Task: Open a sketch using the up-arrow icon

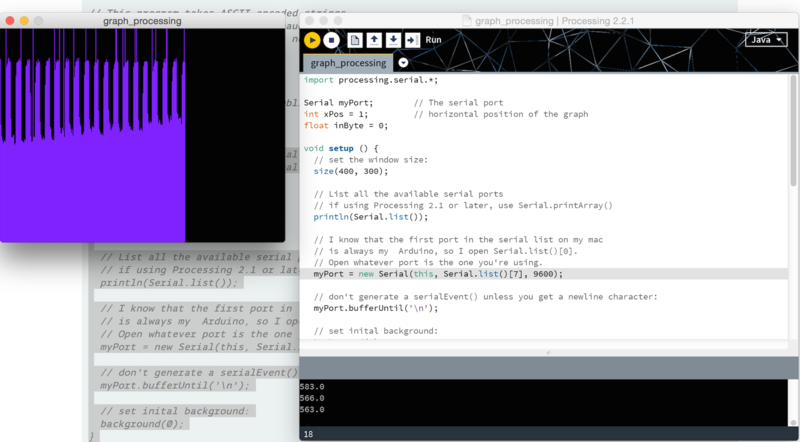Action: [x=375, y=40]
